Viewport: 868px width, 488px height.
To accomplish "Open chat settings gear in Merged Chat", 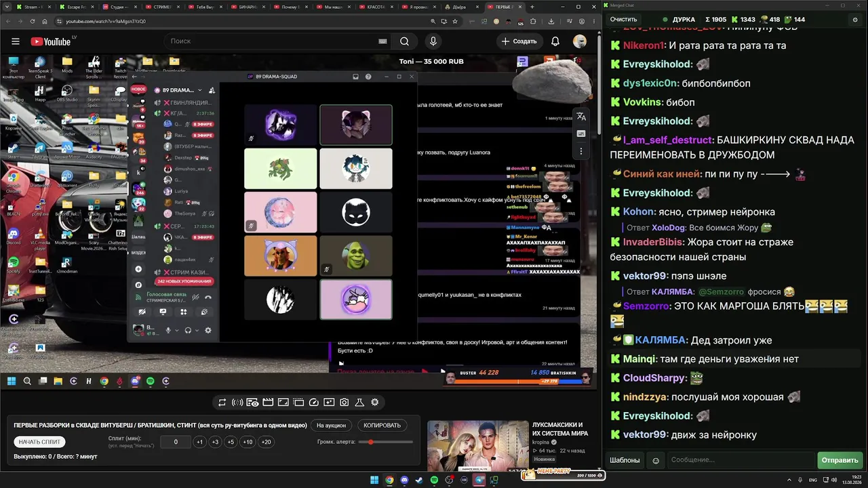I will click(x=855, y=20).
